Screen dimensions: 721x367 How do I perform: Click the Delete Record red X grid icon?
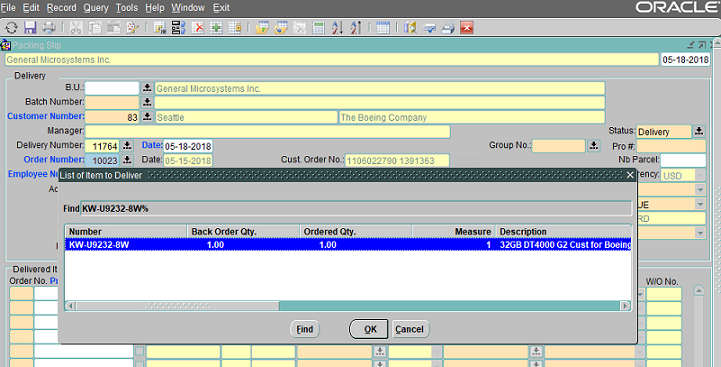click(x=198, y=28)
